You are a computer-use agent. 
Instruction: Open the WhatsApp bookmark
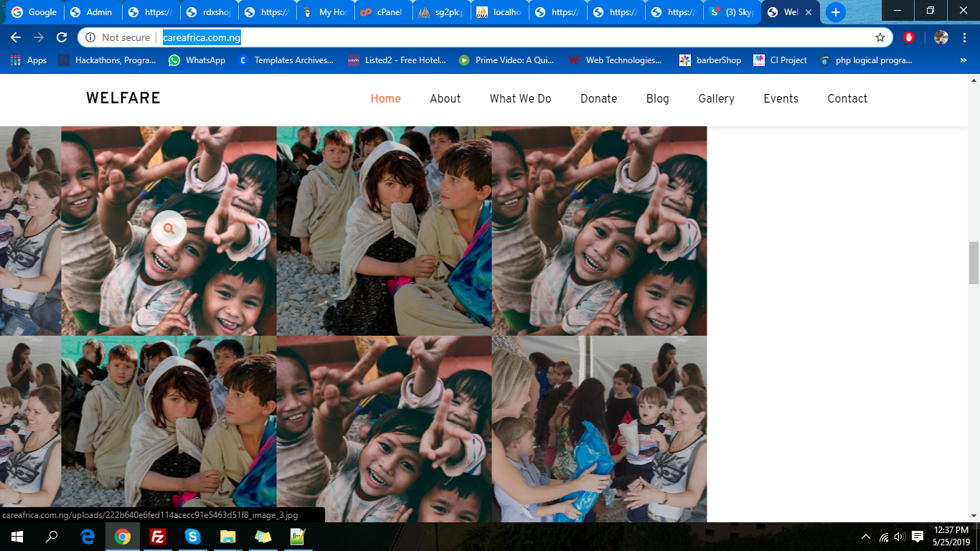tap(197, 60)
